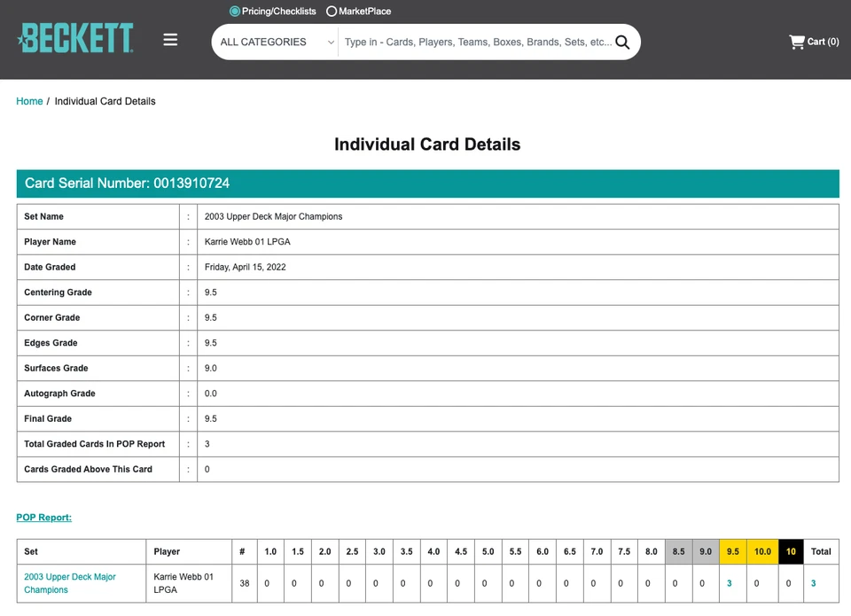
Task: Open the shopping cart
Action: [814, 42]
